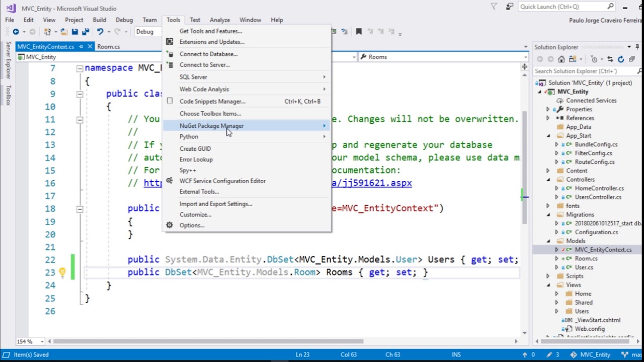This screenshot has height=362, width=644.
Task: Click the pending changes pencil in status bar
Action: click(x=549, y=354)
